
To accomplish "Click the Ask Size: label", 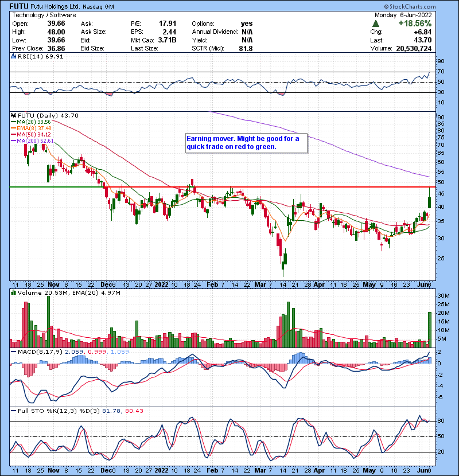I will [94, 32].
